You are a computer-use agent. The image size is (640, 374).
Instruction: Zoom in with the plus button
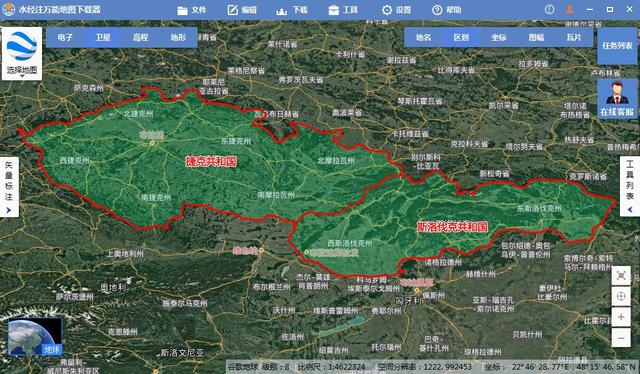621,317
